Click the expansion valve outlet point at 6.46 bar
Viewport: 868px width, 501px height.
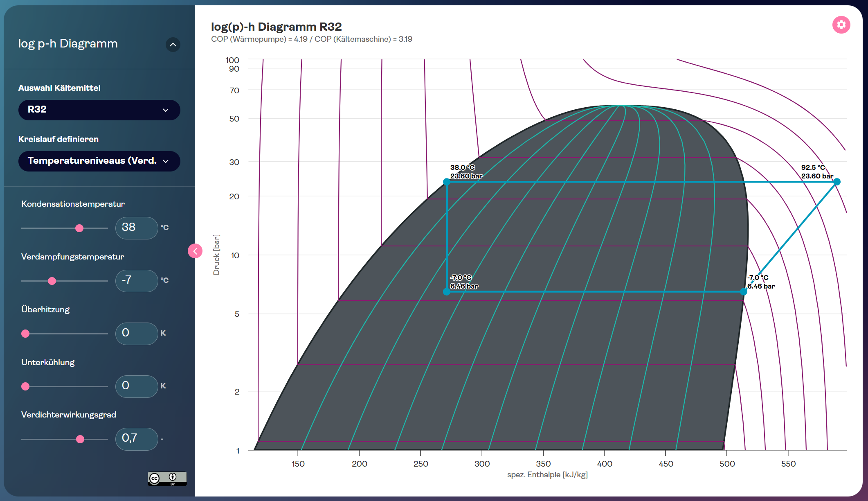(x=447, y=291)
